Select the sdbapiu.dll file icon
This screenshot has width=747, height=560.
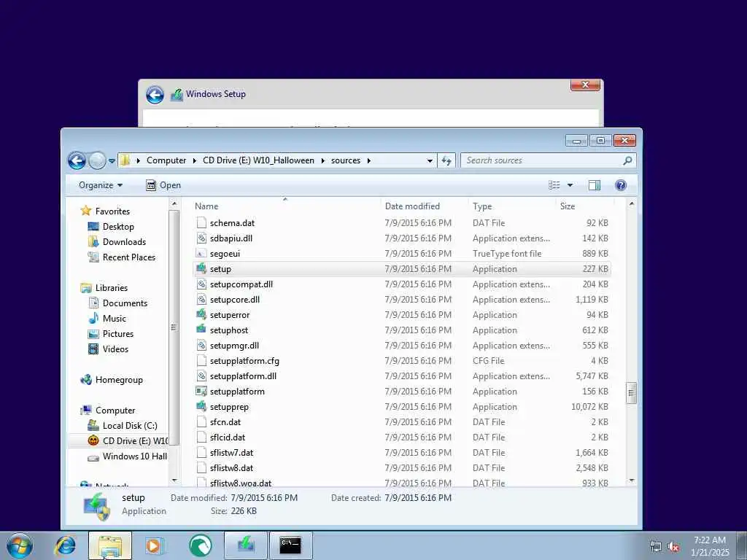[x=201, y=238]
